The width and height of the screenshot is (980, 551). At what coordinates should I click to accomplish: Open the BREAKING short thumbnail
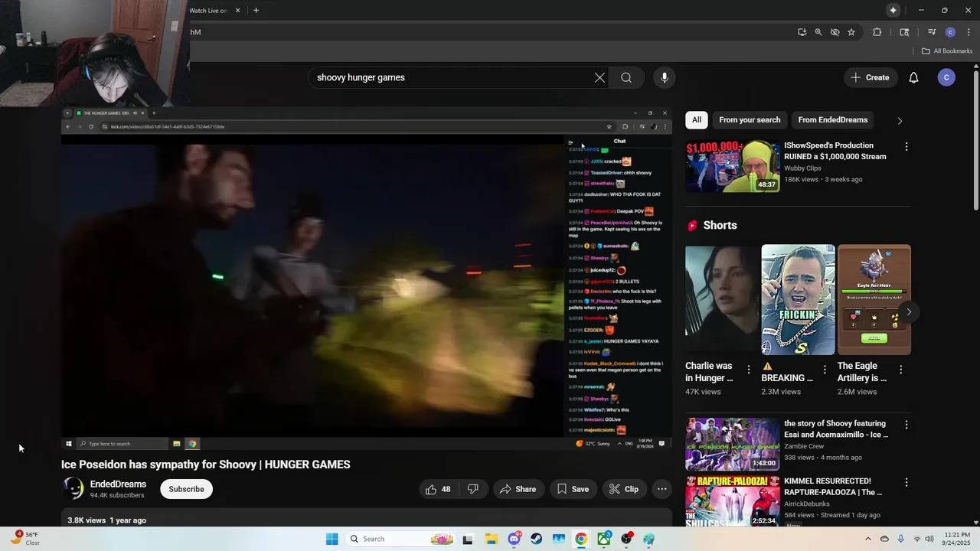coord(798,299)
